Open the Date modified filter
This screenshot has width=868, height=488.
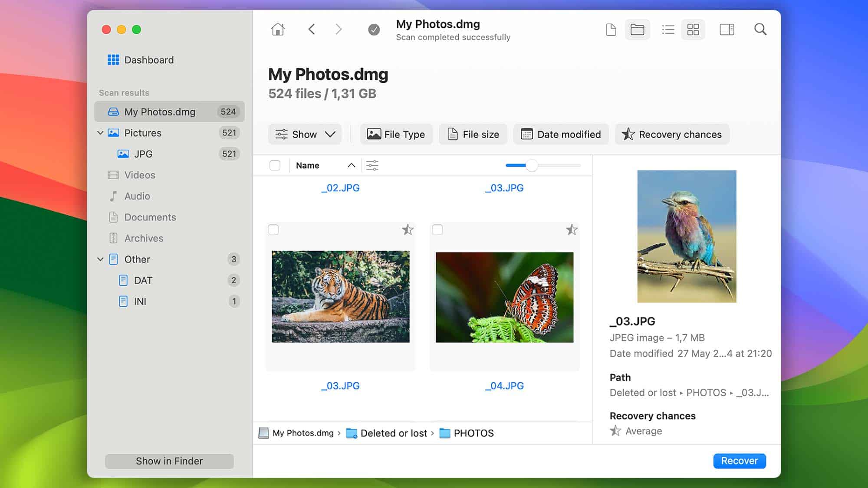pos(561,134)
